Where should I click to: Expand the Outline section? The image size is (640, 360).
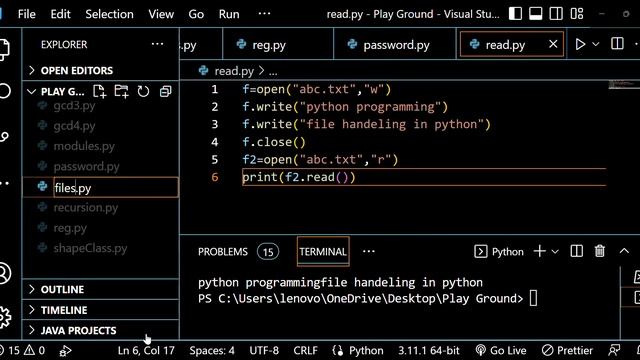(101, 289)
